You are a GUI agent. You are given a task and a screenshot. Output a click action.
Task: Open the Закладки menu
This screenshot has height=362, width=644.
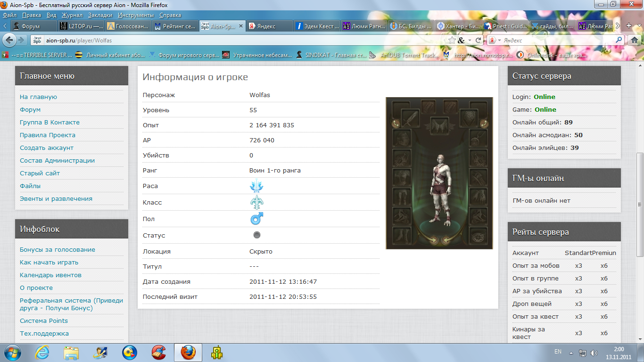(x=100, y=15)
